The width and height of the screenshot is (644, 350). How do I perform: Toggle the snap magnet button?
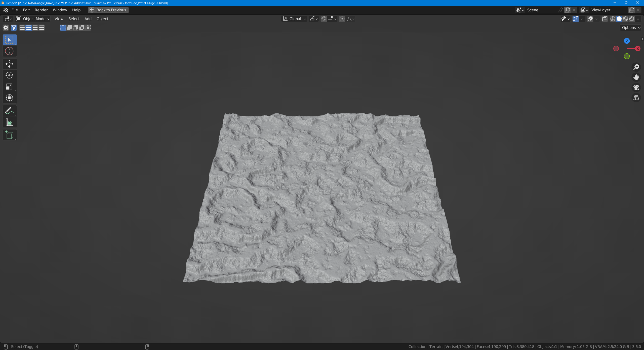[x=324, y=19]
